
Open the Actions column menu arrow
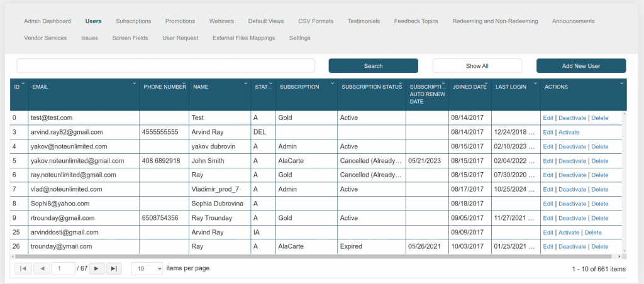(x=621, y=83)
